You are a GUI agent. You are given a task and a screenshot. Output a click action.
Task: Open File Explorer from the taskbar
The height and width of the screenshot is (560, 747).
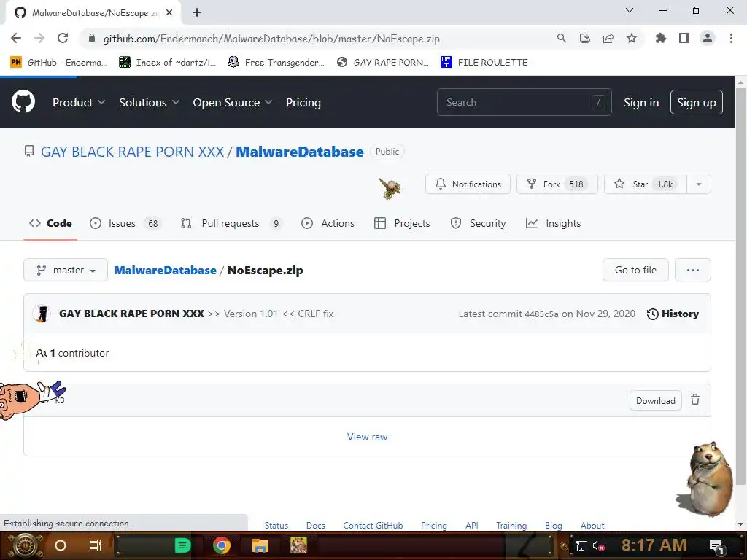pos(260,545)
